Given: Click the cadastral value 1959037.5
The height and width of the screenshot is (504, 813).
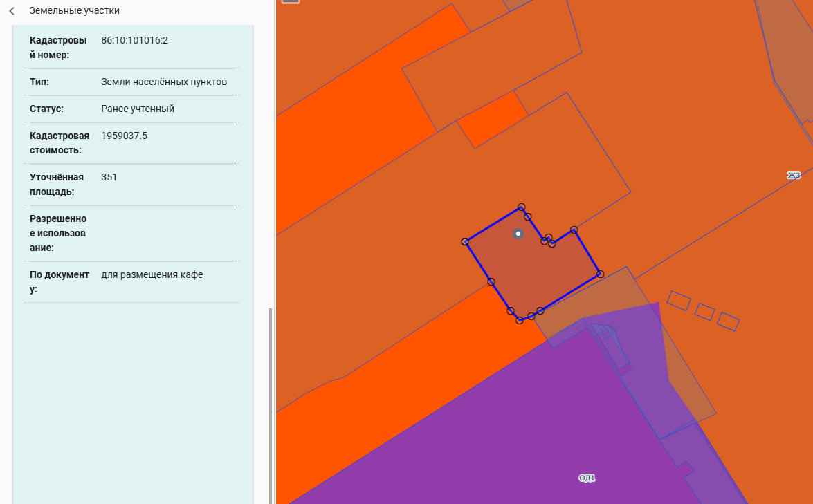Looking at the screenshot, I should pos(124,136).
